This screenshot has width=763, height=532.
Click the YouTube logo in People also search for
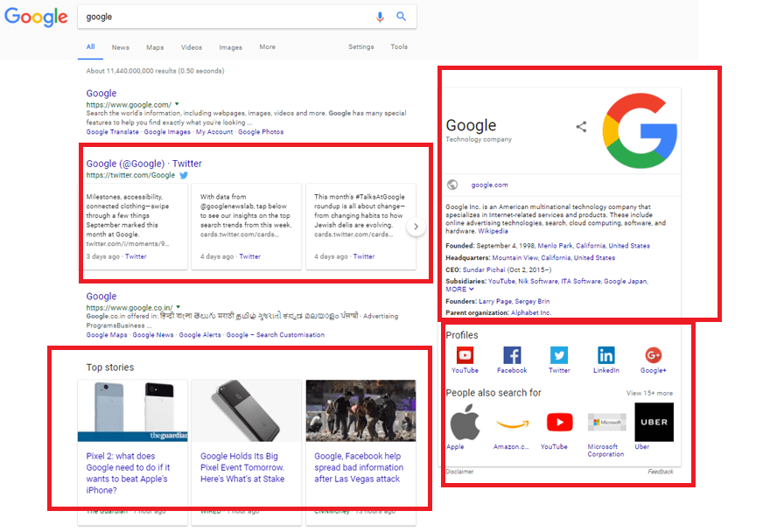coord(560,422)
